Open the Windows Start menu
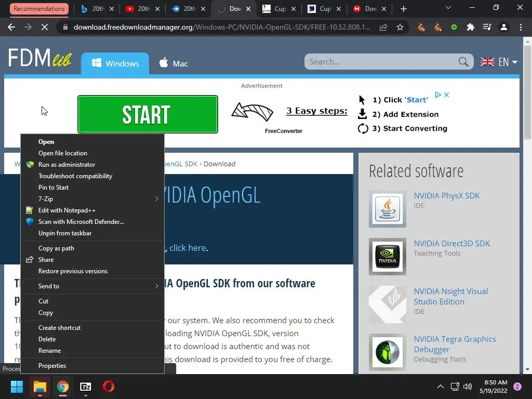Screen dimensions: 532x399 click(17, 387)
